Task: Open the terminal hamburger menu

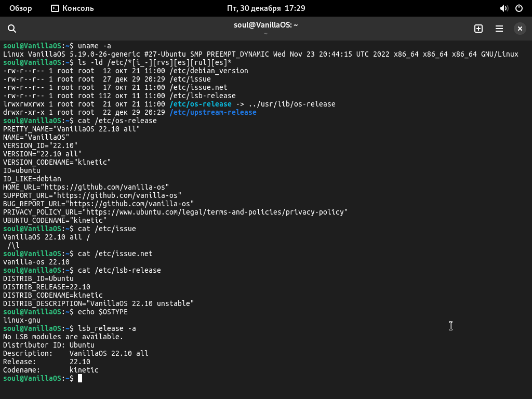Action: 499,29
